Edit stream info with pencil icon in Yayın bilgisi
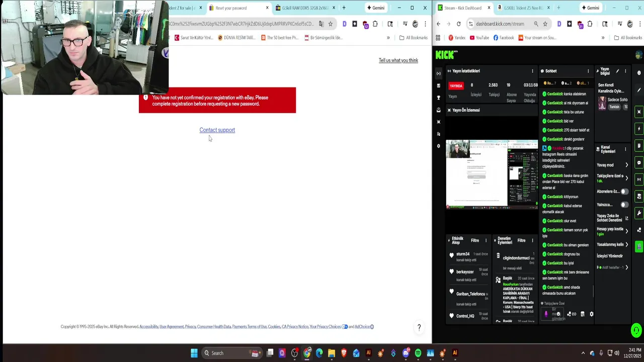 pos(617,71)
